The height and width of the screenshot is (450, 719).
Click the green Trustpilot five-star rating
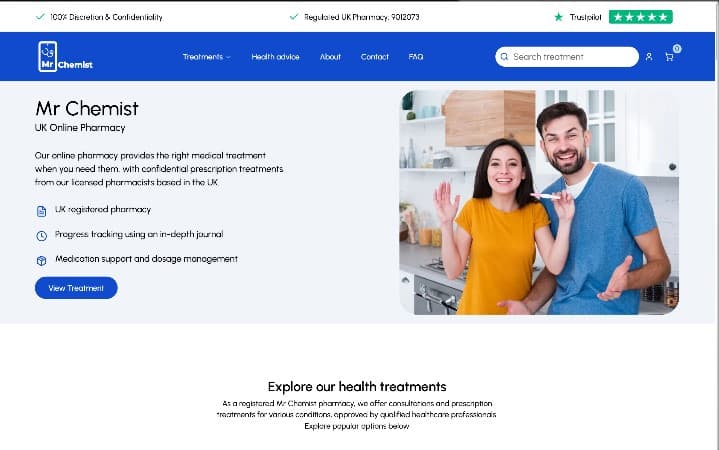coord(641,17)
